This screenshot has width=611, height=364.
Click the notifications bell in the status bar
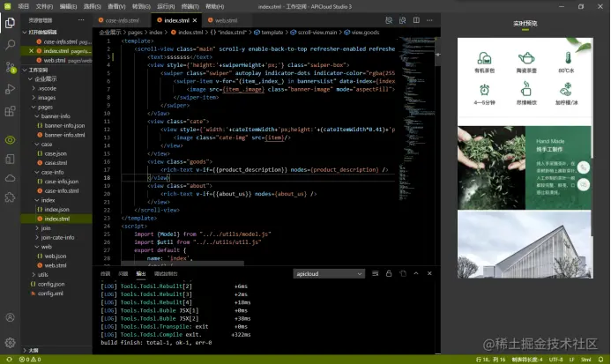coord(601,360)
